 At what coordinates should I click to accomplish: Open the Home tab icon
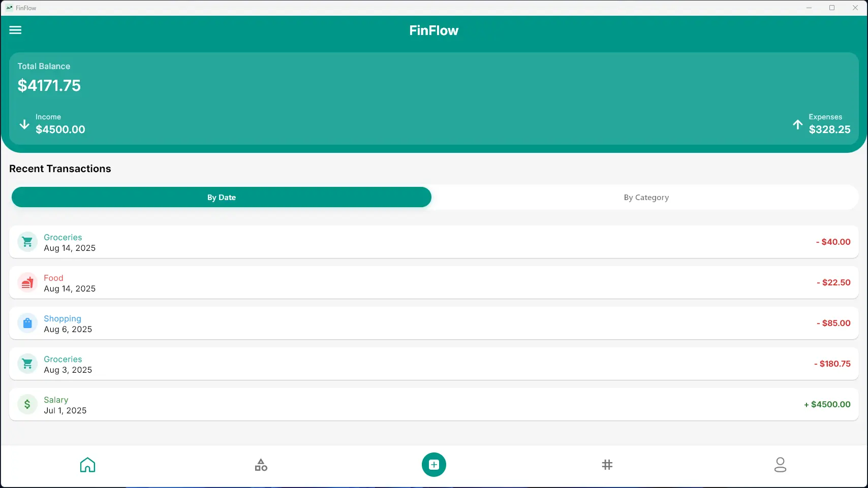[87, 465]
